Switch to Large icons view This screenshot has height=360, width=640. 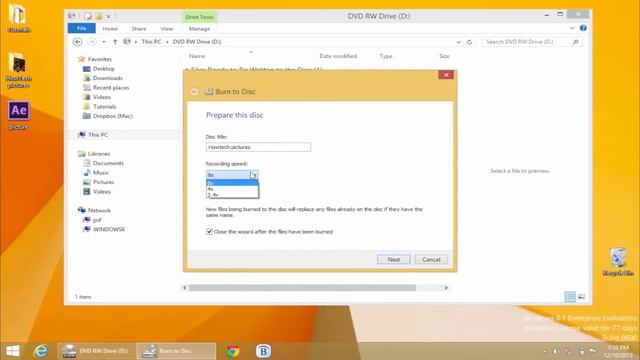pos(582,297)
